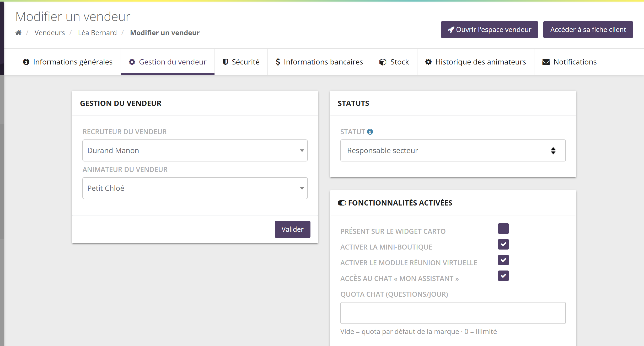Switch to the Sécurité tab
The width and height of the screenshot is (644, 346).
point(241,62)
